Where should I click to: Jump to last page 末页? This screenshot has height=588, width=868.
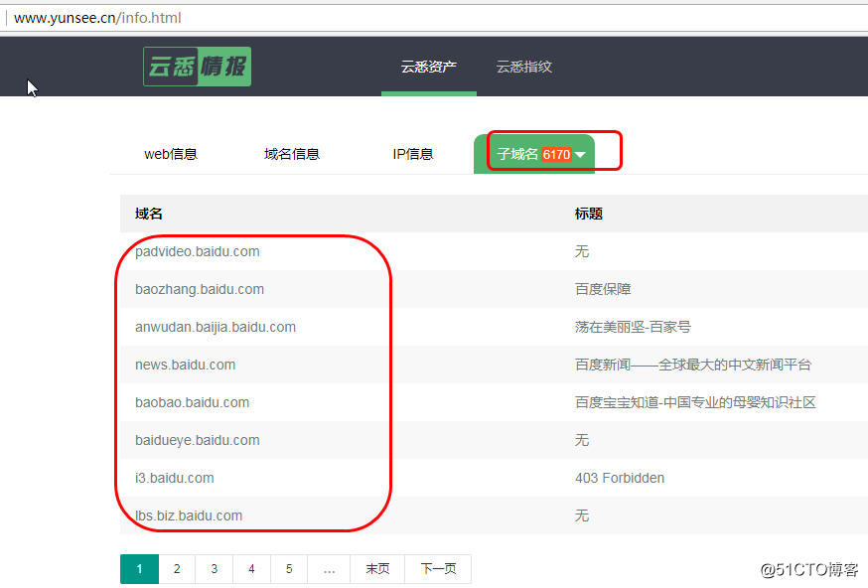pyautogui.click(x=377, y=568)
